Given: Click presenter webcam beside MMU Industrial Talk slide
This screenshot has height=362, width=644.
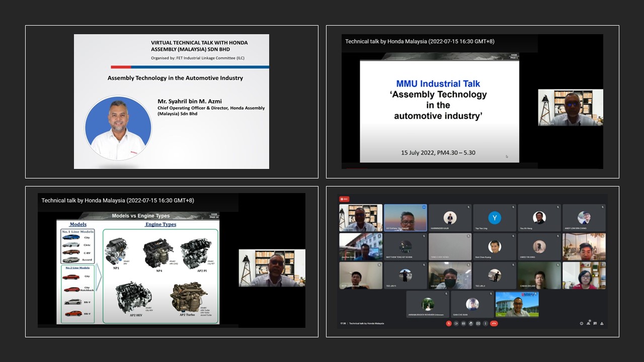Looking at the screenshot, I should pos(571,108).
